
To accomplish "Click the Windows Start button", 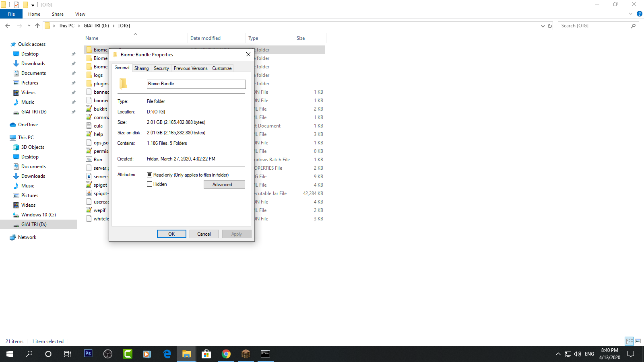I will click(x=10, y=354).
